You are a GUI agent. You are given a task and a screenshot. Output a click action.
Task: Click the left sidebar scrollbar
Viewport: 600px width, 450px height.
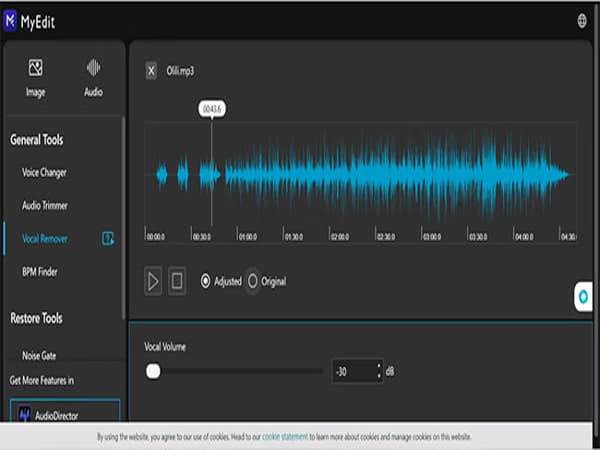coord(123,218)
